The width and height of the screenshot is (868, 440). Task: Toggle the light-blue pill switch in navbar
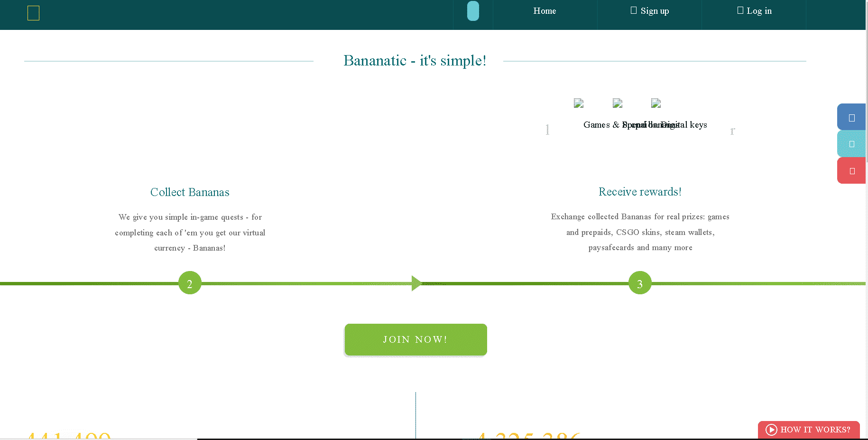coord(473,11)
